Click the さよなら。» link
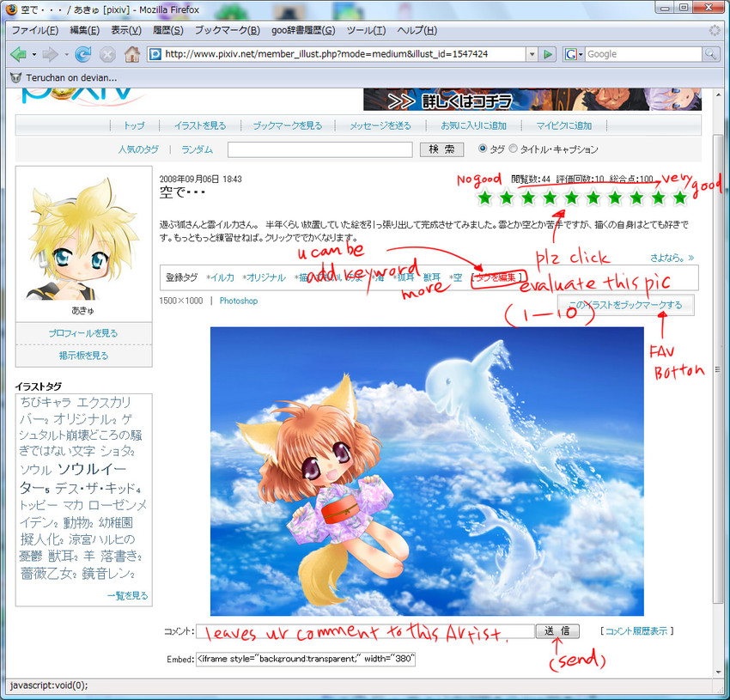 tap(672, 258)
